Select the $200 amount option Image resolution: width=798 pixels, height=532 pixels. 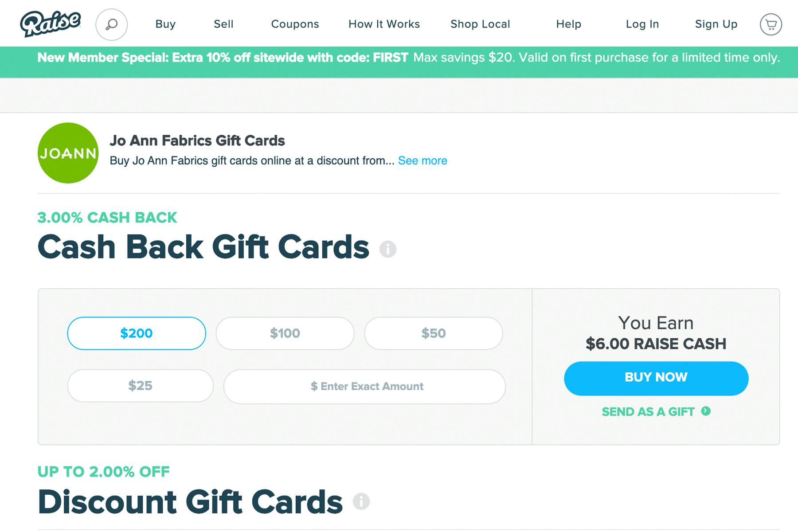[x=137, y=333]
